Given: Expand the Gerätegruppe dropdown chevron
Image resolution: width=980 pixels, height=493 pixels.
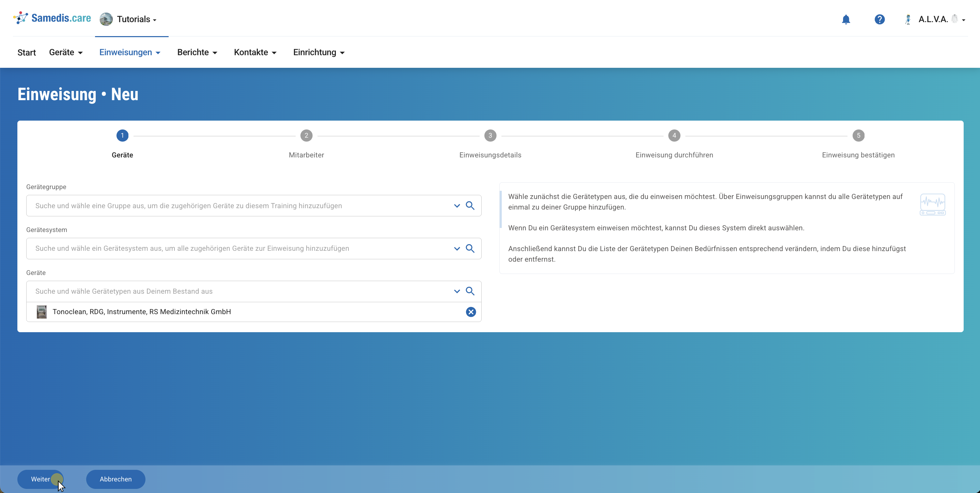Looking at the screenshot, I should coord(457,206).
